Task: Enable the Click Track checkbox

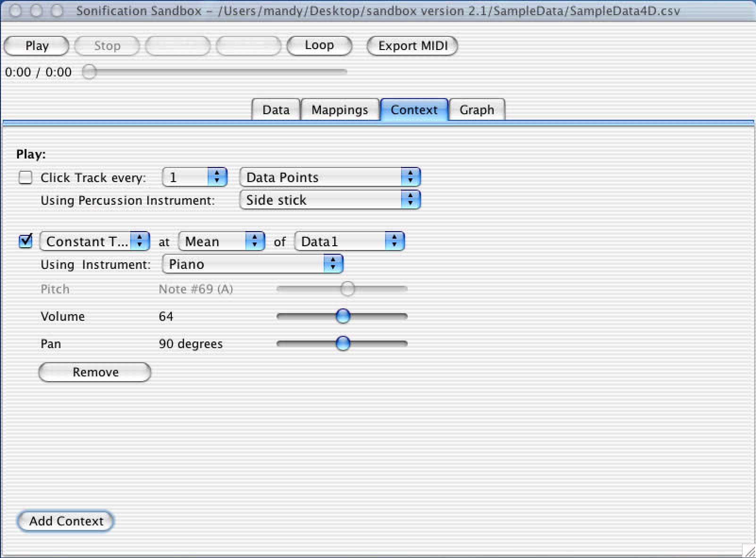Action: [x=25, y=178]
